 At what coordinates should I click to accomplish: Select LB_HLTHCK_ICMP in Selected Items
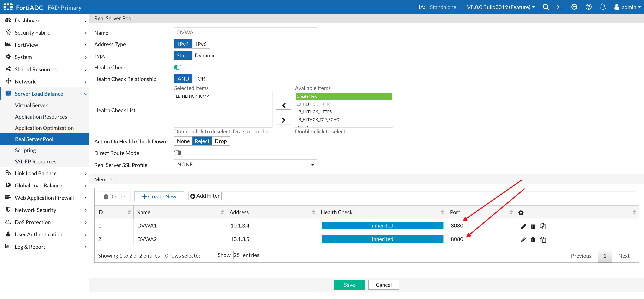pyautogui.click(x=223, y=96)
